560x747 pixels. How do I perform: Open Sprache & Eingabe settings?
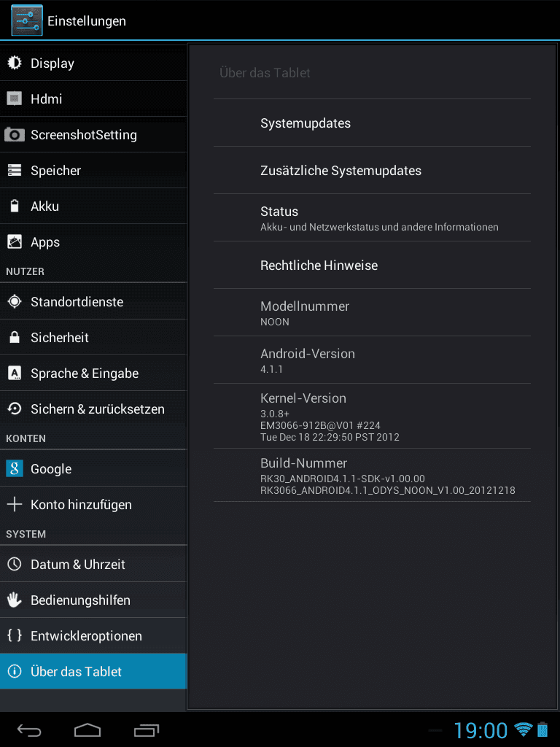(93, 373)
